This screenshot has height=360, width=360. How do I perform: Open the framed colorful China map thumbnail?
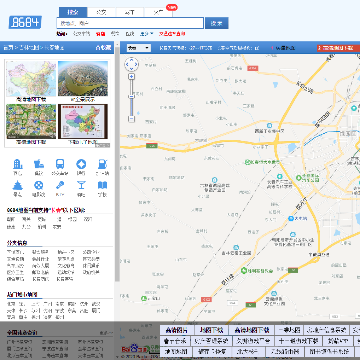(83, 121)
